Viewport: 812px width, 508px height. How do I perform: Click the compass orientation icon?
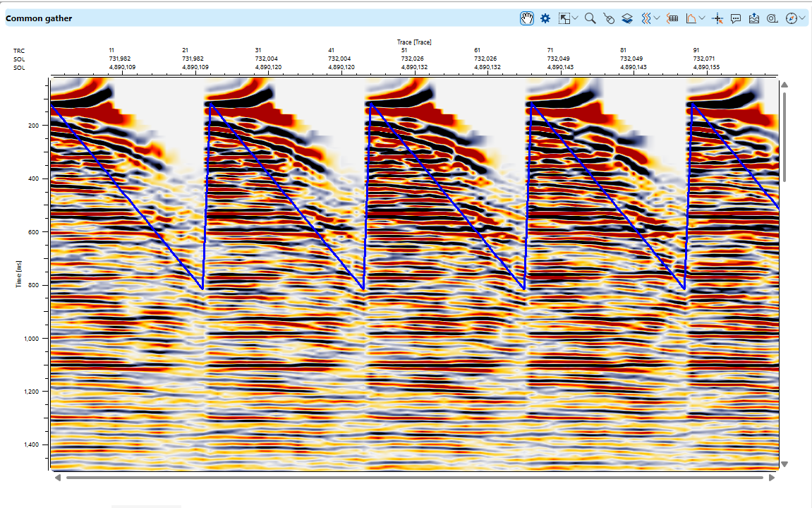pos(791,18)
